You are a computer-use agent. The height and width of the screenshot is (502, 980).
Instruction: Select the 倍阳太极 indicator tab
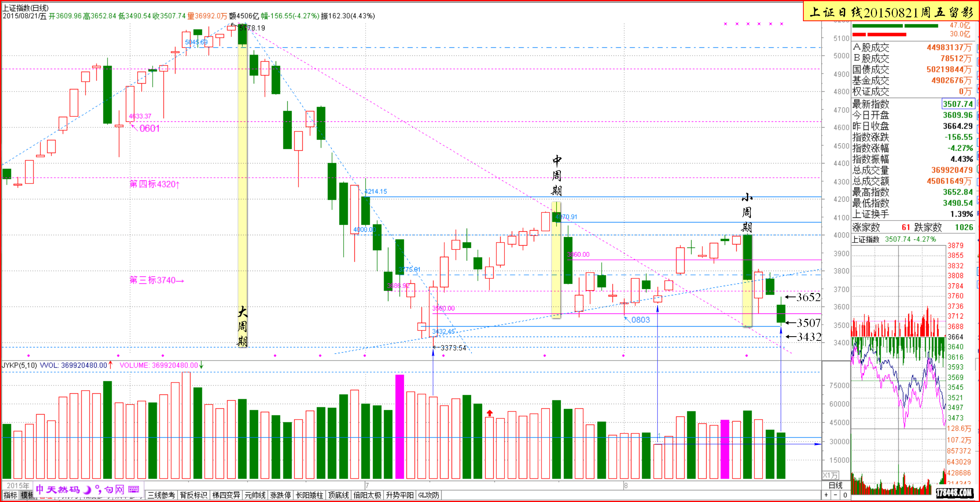pyautogui.click(x=367, y=495)
